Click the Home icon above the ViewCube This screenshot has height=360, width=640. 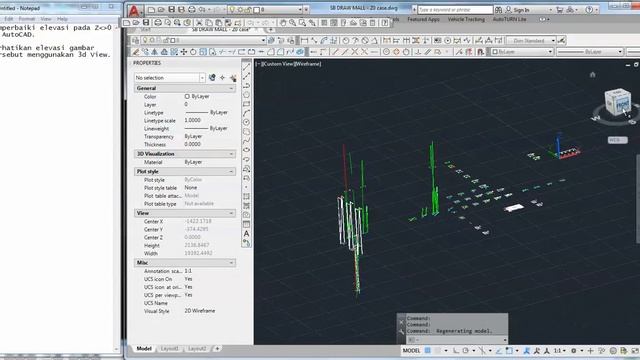592,75
